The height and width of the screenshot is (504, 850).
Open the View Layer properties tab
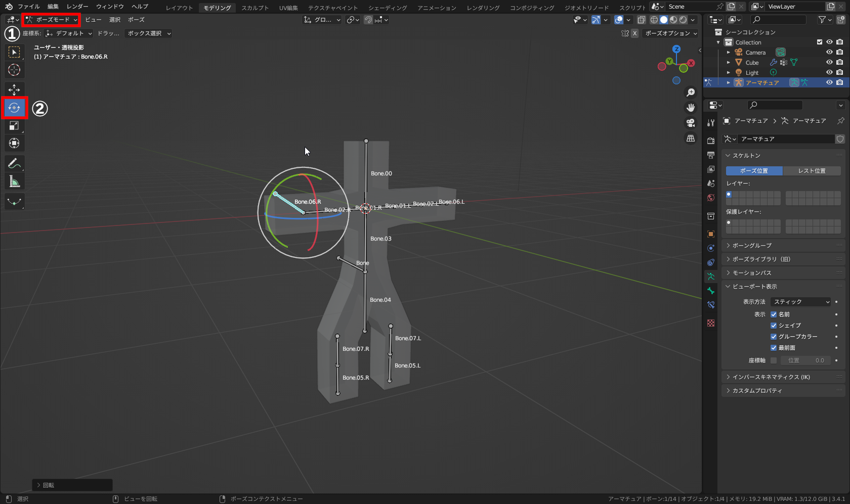[711, 169]
